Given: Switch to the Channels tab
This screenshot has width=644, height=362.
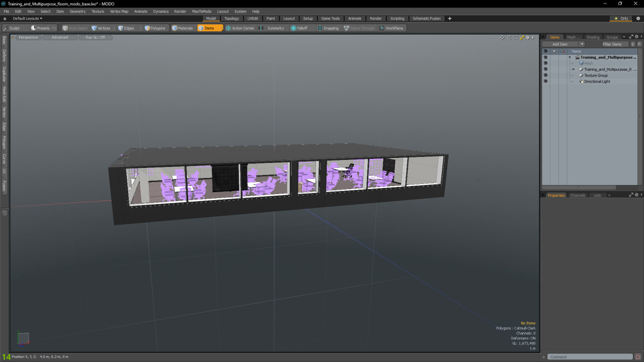Looking at the screenshot, I should click(578, 195).
